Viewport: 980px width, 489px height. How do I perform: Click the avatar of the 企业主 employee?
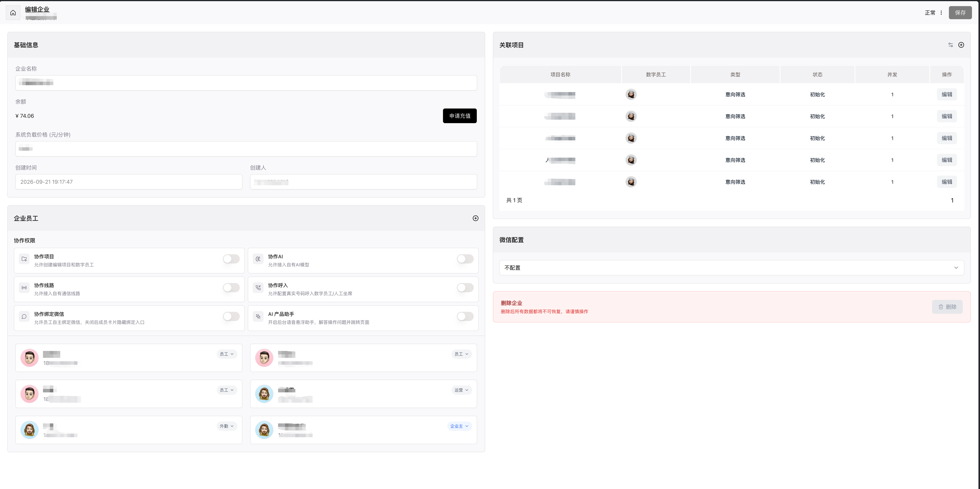[x=264, y=430]
